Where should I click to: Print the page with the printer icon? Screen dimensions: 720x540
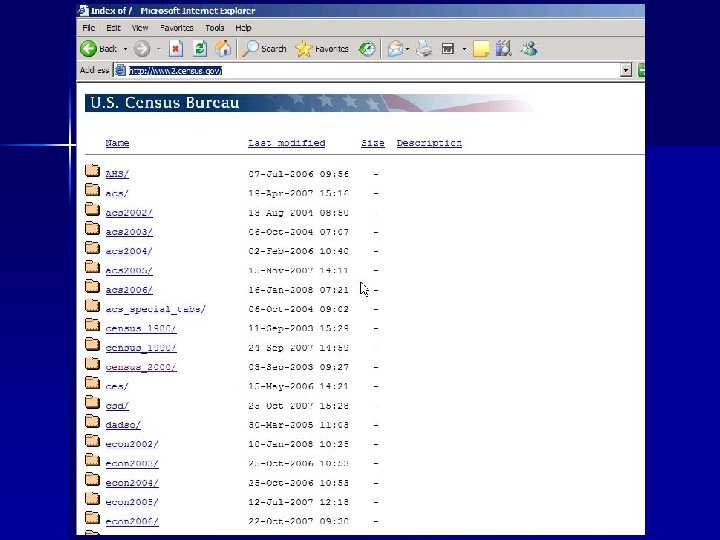pos(424,49)
